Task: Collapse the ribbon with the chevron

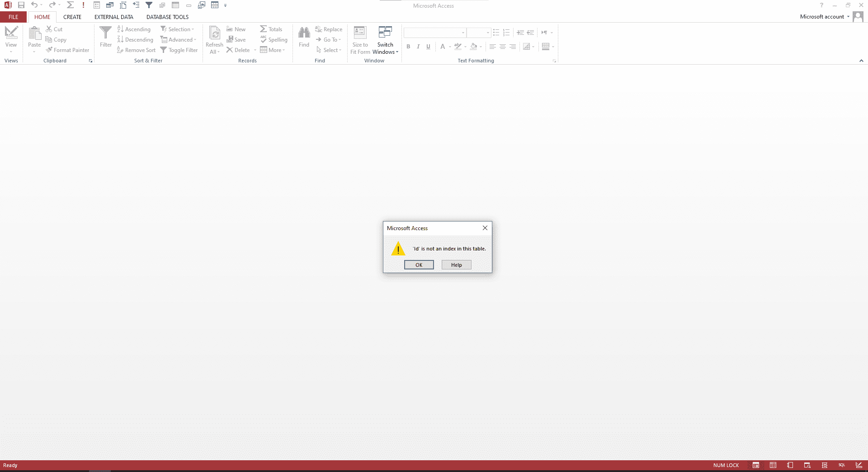Action: [861, 61]
